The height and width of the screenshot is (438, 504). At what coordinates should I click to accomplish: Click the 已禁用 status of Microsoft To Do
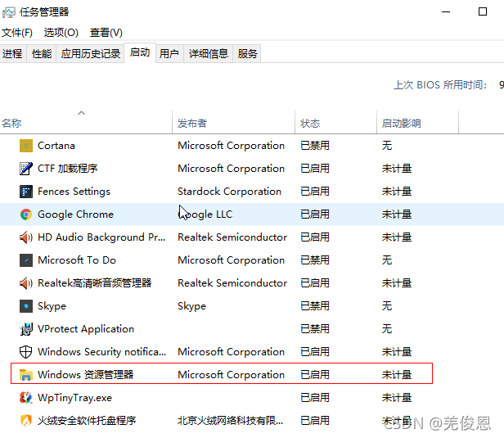click(x=315, y=260)
